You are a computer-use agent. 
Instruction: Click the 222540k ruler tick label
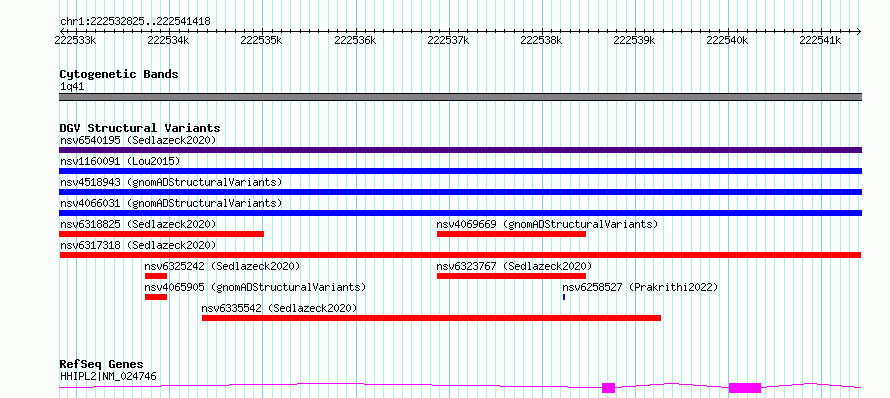(x=728, y=41)
